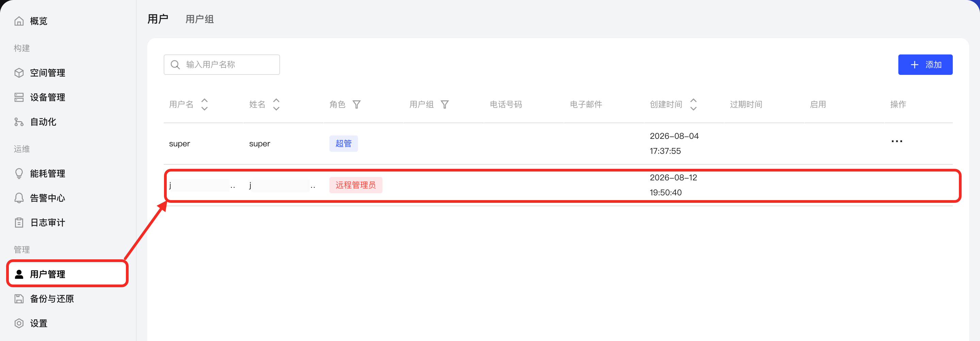Screen dimensions: 980x341
Task: Sort by 用户名 column arrows
Action: (x=204, y=104)
